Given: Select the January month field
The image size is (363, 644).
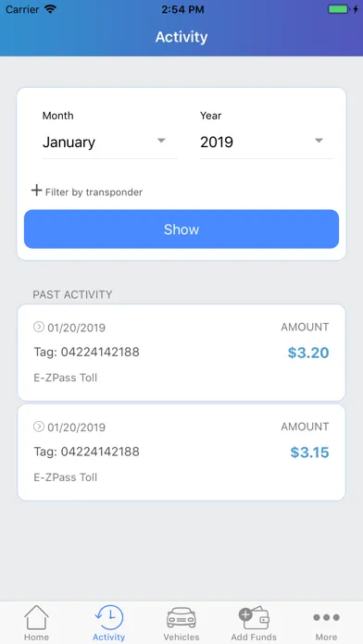Looking at the screenshot, I should point(110,142).
